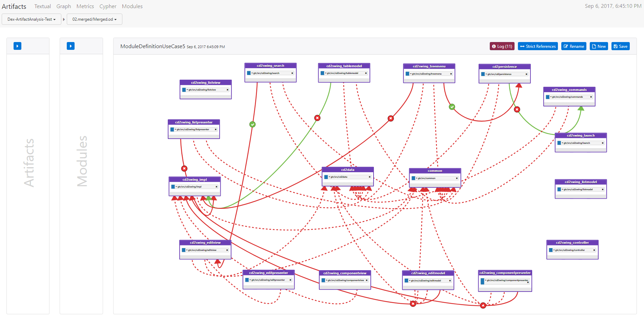Remove gtr/src/cd2data entry from cd2data module
The width and height of the screenshot is (644, 318).
pyautogui.click(x=369, y=177)
